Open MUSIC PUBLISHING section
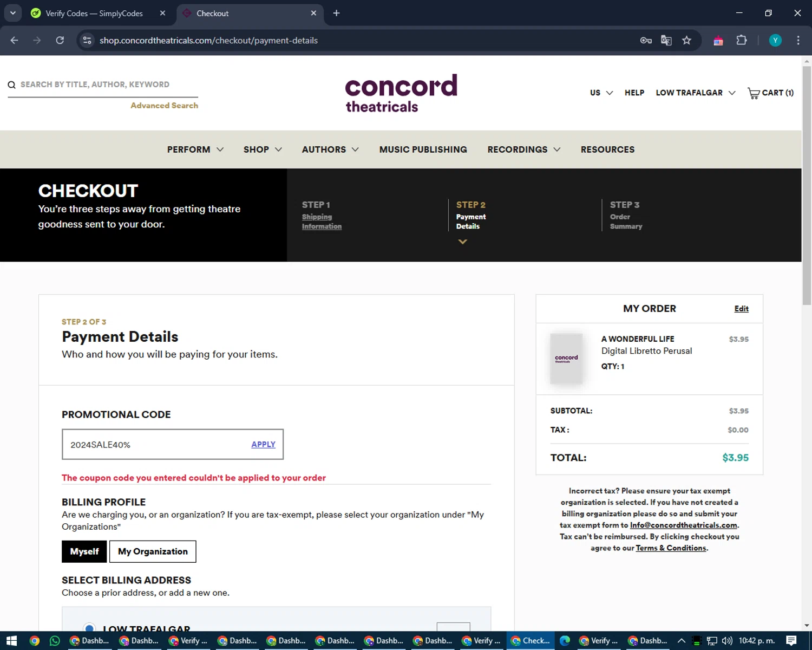The image size is (812, 650). [x=423, y=149]
